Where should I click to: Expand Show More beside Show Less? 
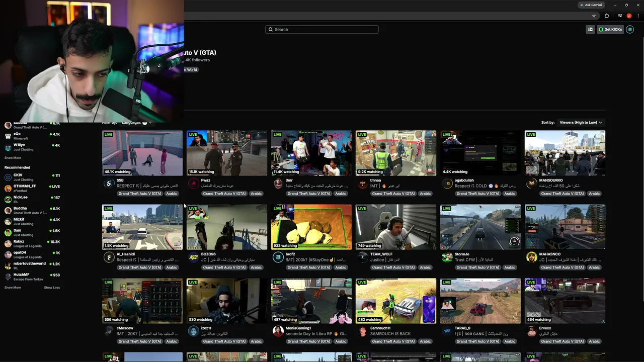click(13, 288)
